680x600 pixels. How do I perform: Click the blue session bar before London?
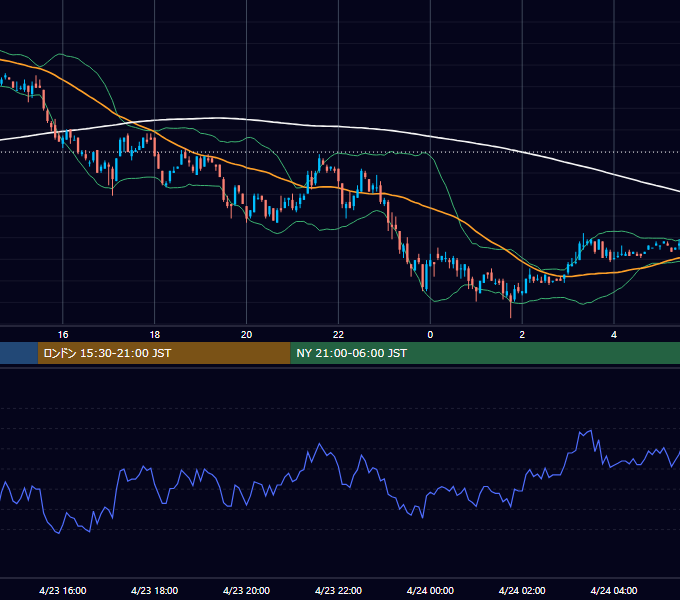(19, 353)
